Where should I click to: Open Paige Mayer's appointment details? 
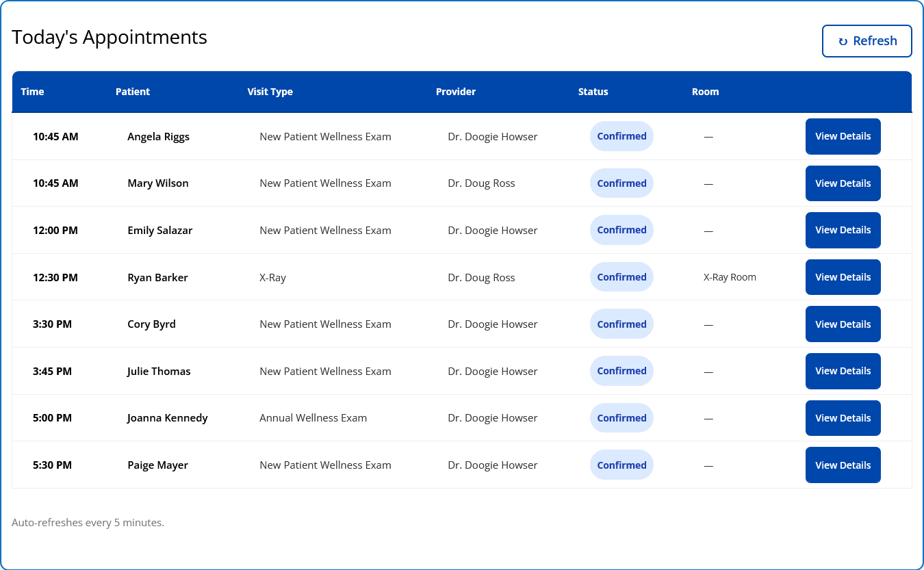pos(843,465)
